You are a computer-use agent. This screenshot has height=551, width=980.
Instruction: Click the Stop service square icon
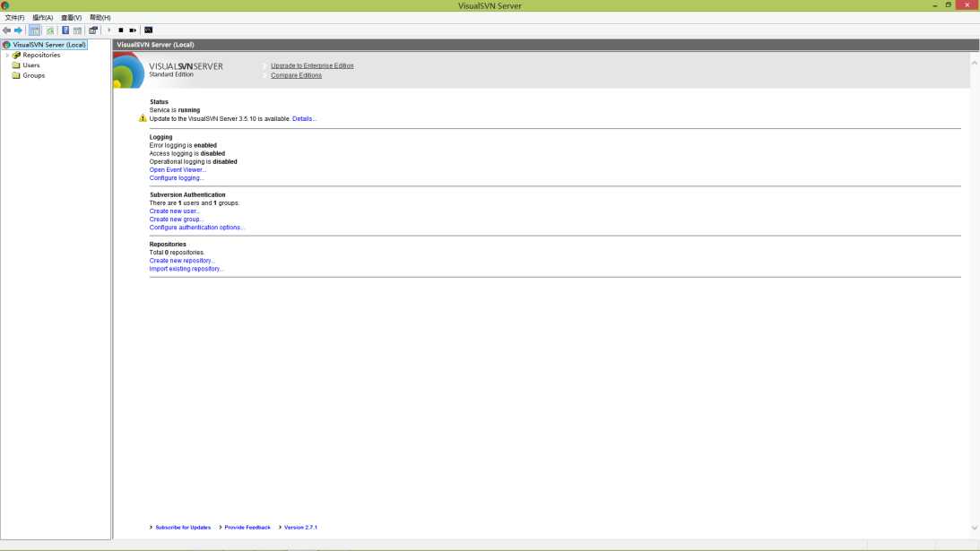click(x=121, y=30)
